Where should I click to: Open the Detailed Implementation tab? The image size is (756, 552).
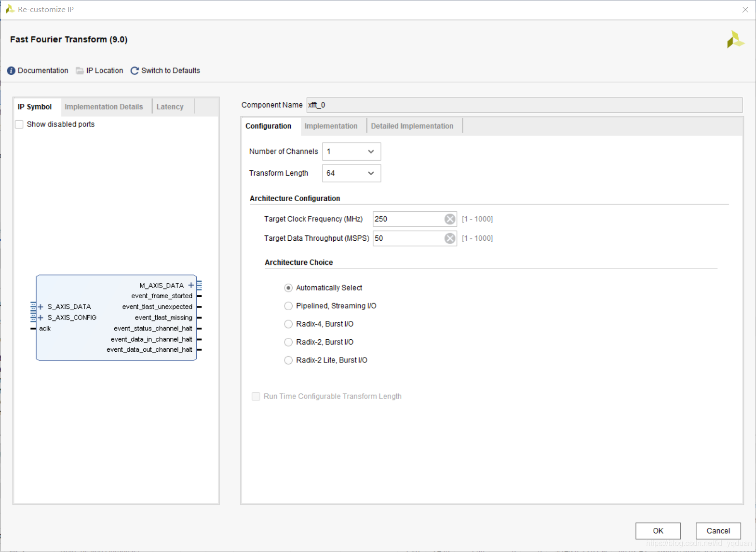[x=412, y=126]
